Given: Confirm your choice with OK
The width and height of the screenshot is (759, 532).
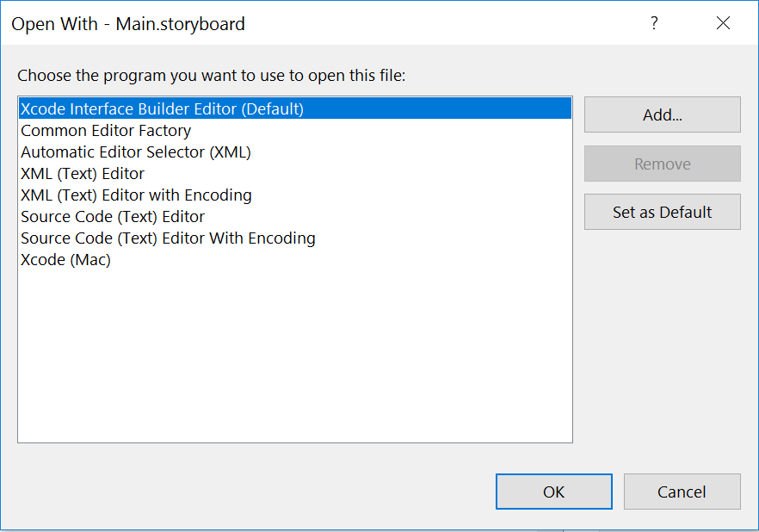Looking at the screenshot, I should 553,492.
